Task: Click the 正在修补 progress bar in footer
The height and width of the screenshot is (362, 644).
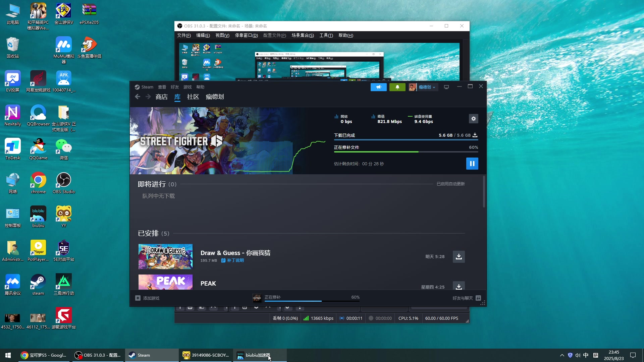Action: click(312, 301)
